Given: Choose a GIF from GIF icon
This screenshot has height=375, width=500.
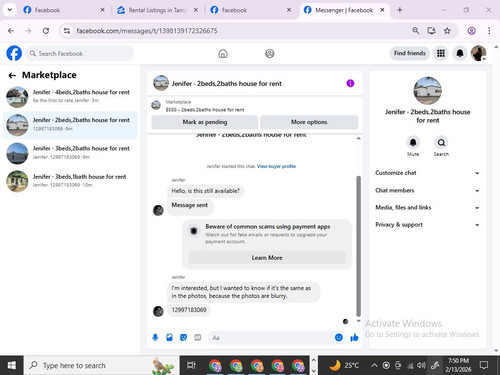Looking at the screenshot, I should (198, 337).
